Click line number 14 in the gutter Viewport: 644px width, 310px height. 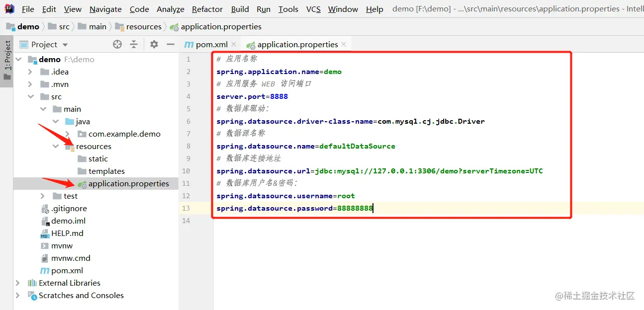pos(186,221)
